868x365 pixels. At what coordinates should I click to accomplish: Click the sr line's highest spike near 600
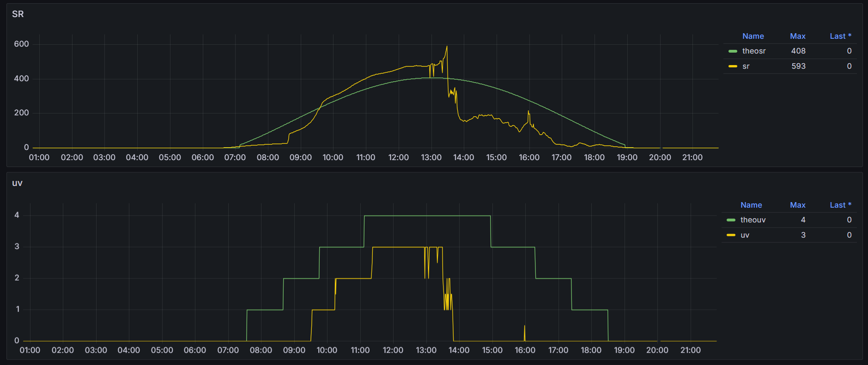(447, 47)
